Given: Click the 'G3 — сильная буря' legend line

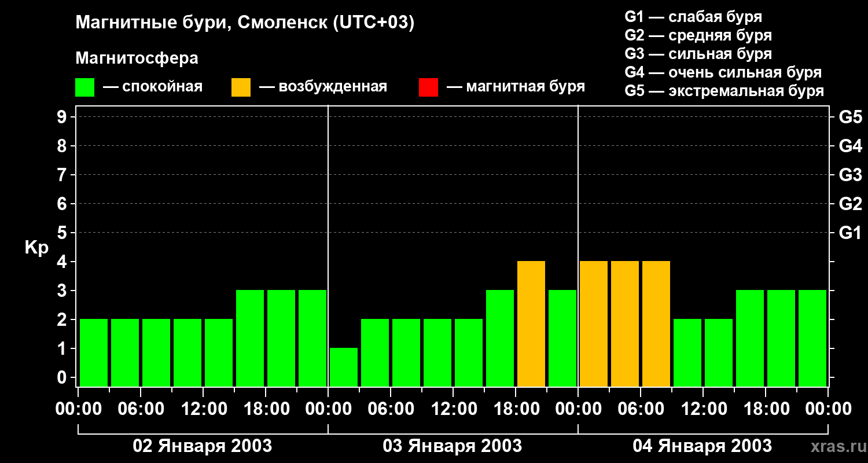Looking at the screenshot, I should tap(698, 54).
